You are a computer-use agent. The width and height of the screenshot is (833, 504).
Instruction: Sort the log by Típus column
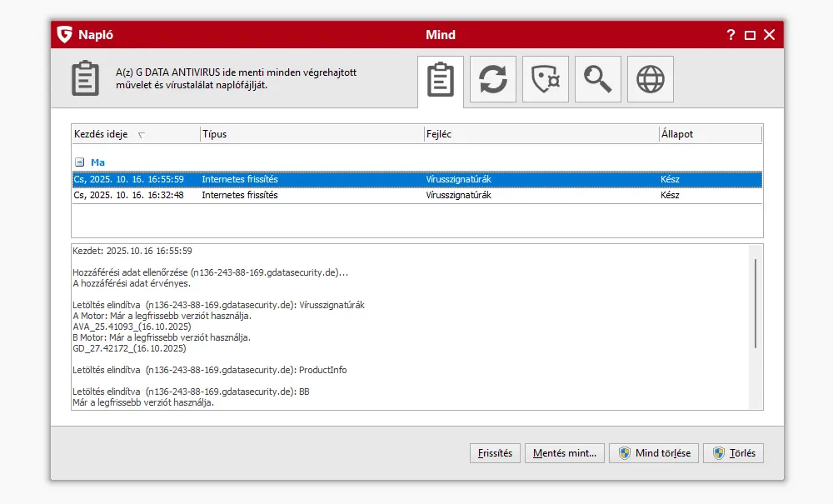312,134
